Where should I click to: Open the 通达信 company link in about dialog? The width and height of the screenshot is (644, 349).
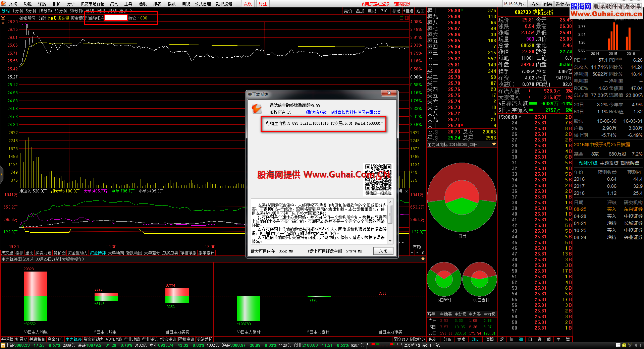click(x=344, y=113)
